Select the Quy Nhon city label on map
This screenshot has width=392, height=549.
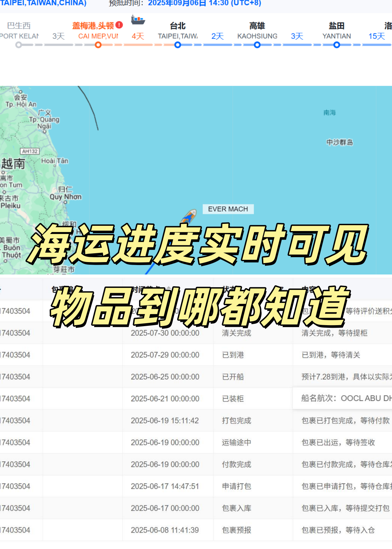(x=65, y=197)
